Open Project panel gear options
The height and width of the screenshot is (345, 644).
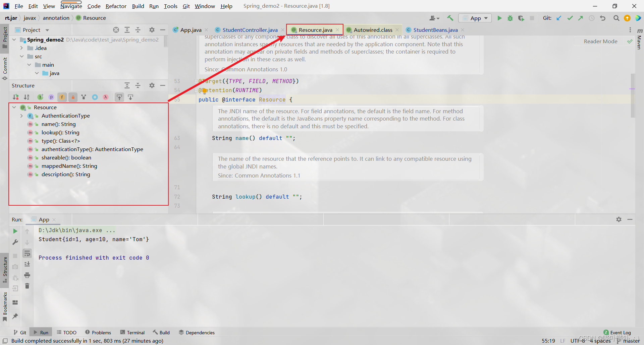152,30
